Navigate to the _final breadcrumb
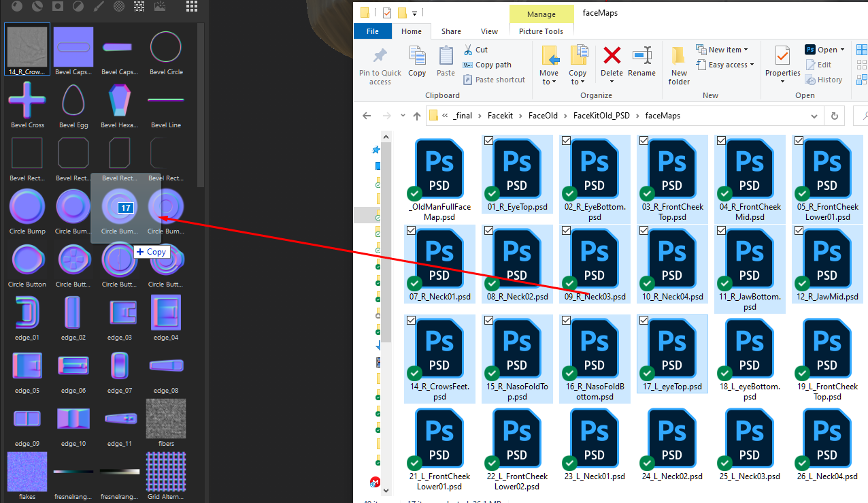The height and width of the screenshot is (503, 868). pyautogui.click(x=462, y=116)
